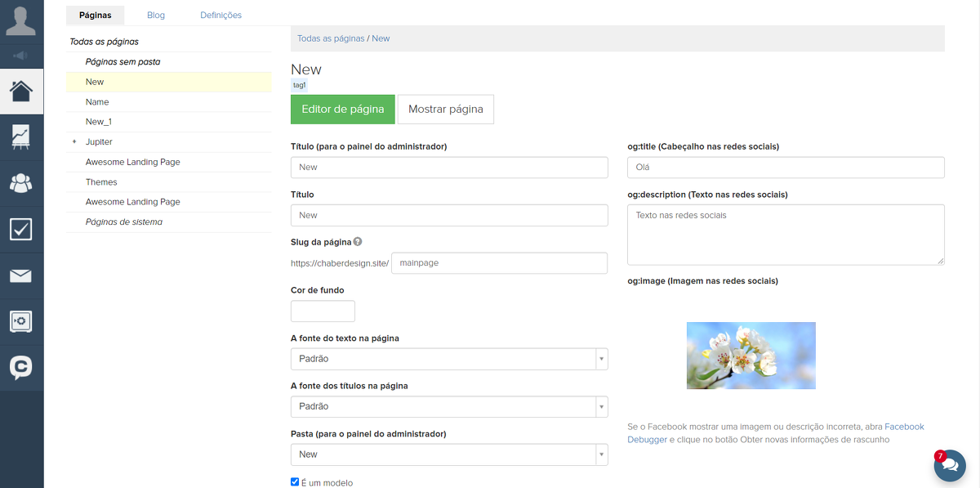Open the users group icon
The height and width of the screenshot is (488, 980).
[21, 183]
